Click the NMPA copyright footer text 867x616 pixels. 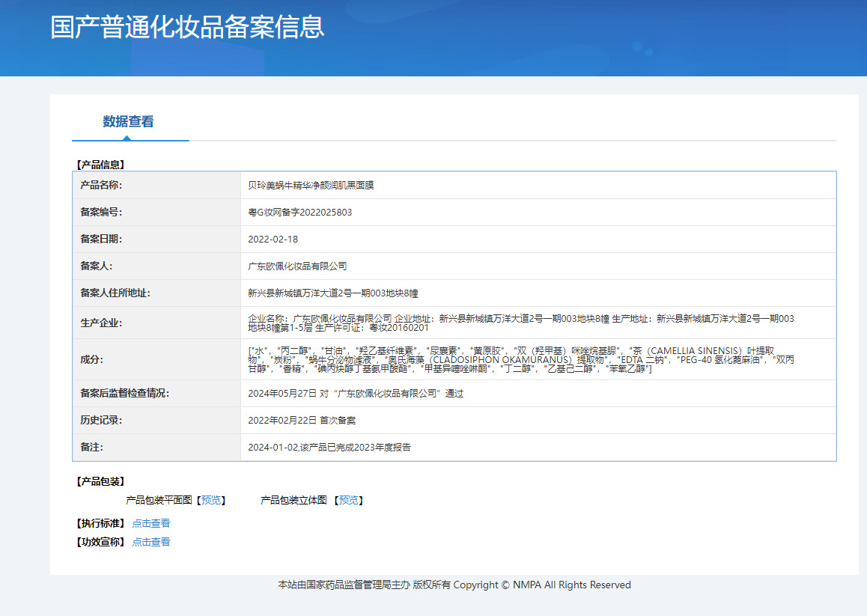point(454,585)
